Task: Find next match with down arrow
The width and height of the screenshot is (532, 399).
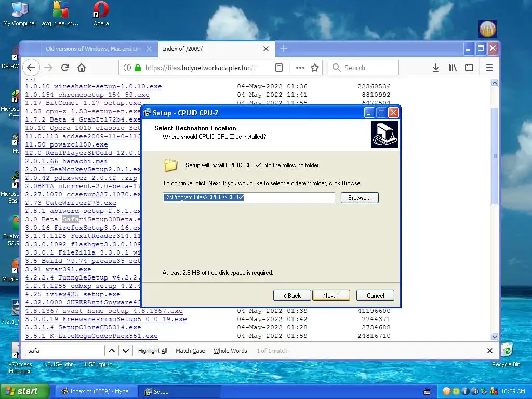Action: 126,351
